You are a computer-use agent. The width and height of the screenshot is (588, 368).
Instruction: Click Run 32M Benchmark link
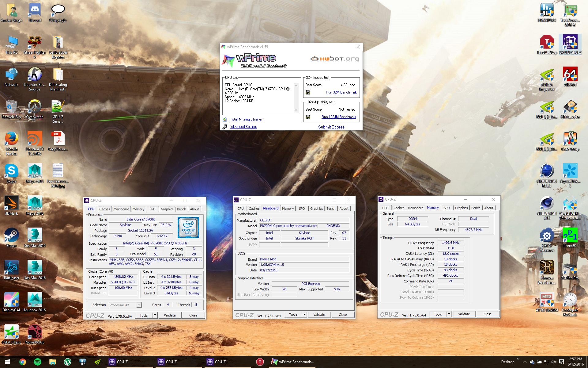[x=341, y=92]
